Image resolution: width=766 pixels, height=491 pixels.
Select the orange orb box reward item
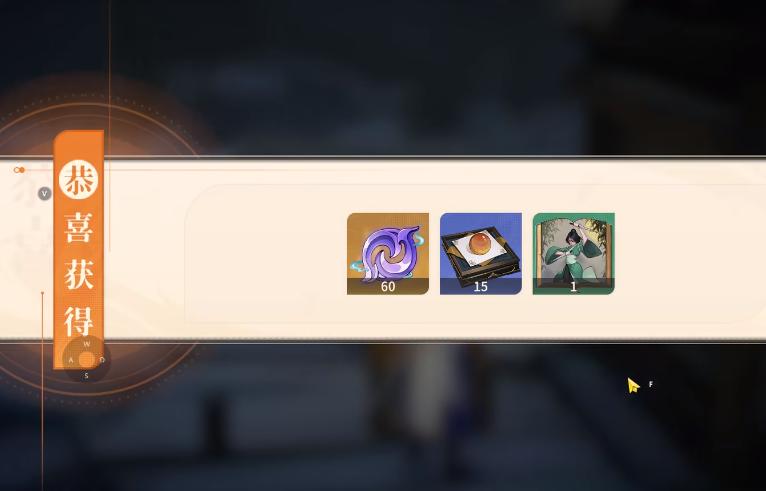click(x=481, y=254)
